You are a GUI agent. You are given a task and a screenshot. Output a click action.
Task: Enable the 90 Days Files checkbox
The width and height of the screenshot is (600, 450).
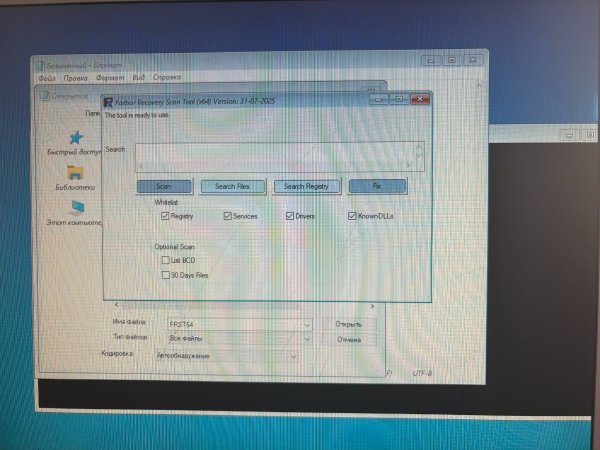pyautogui.click(x=165, y=275)
